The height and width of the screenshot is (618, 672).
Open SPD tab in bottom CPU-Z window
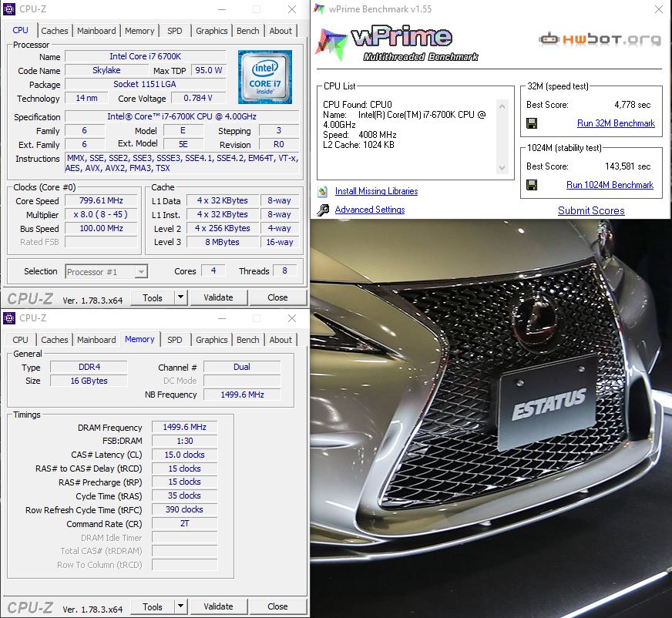click(x=174, y=340)
